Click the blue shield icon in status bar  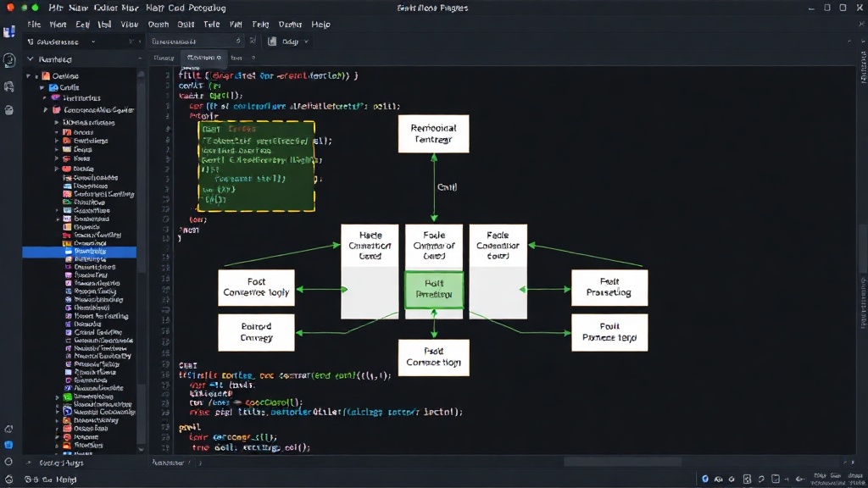[704, 480]
